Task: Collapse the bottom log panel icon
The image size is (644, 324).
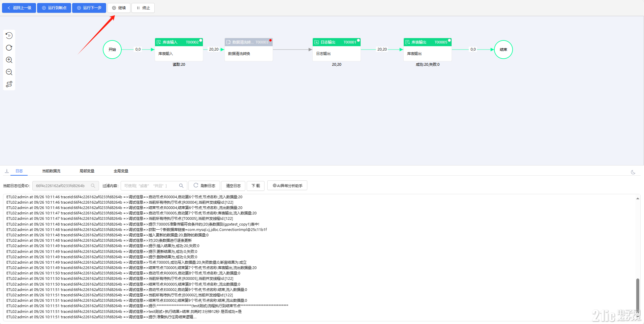Action: (x=7, y=171)
